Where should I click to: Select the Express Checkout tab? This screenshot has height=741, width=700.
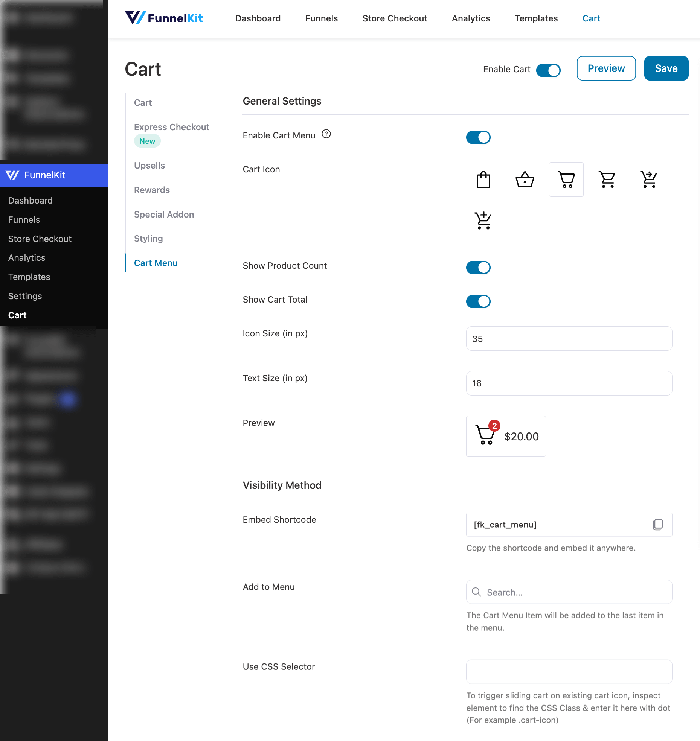(172, 127)
